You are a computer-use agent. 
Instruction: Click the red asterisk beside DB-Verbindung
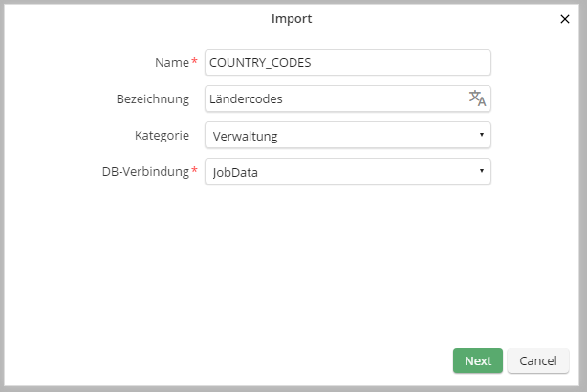click(195, 170)
